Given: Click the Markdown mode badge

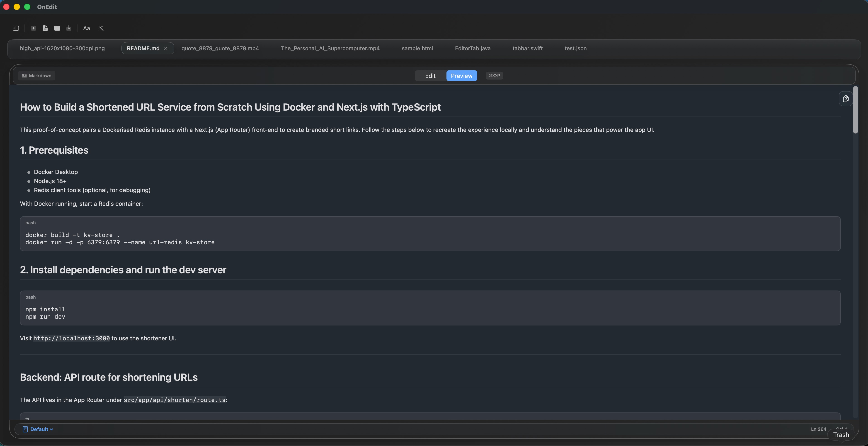Looking at the screenshot, I should [37, 75].
